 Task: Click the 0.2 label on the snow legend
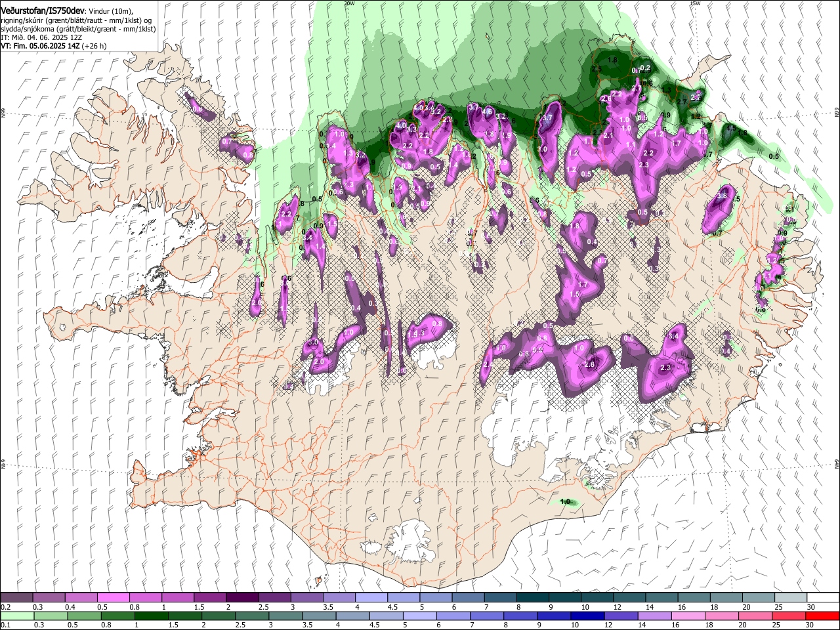point(5,607)
